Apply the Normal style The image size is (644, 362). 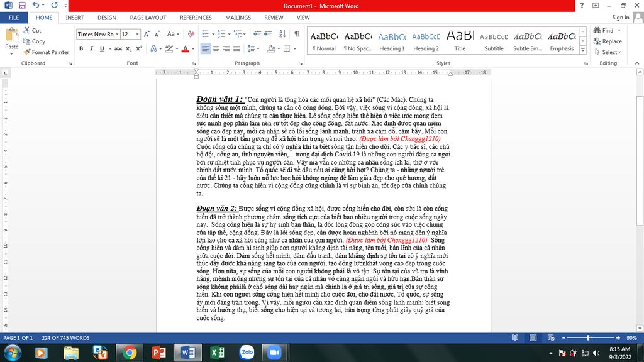(324, 41)
